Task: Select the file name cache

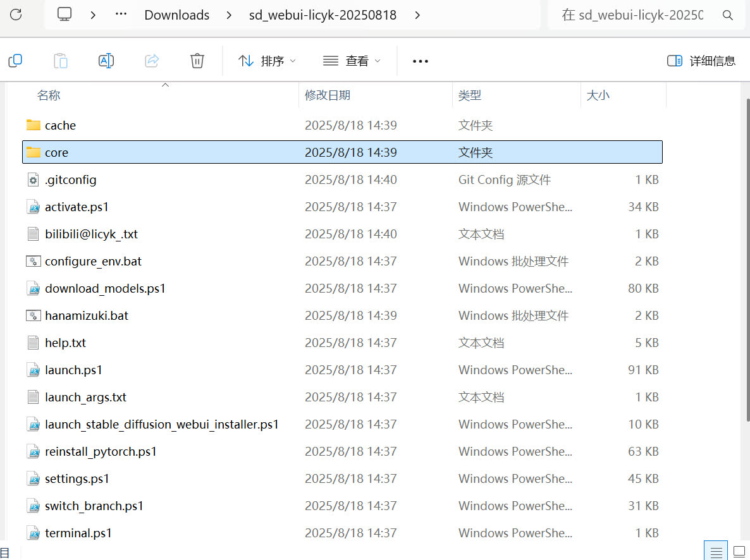Action: (x=60, y=125)
